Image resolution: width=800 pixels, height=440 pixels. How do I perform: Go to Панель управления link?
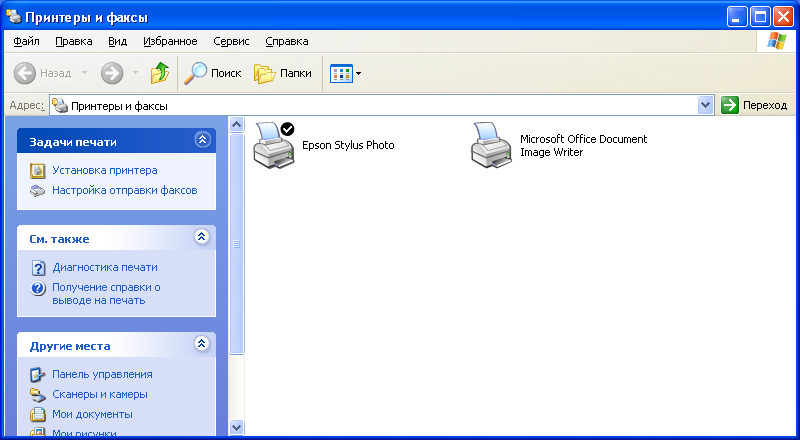coord(102,375)
